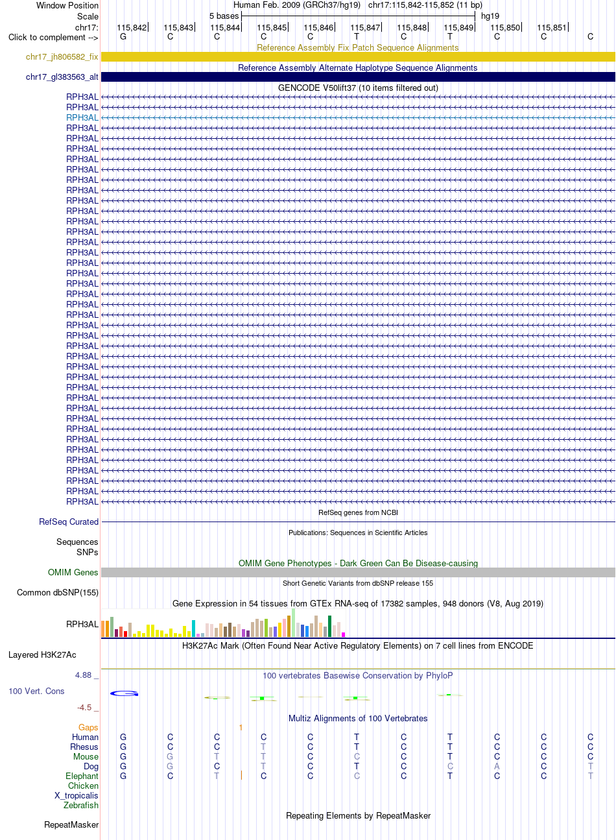Click the 'OMIM Gene Phenotypes' track title

[358, 563]
